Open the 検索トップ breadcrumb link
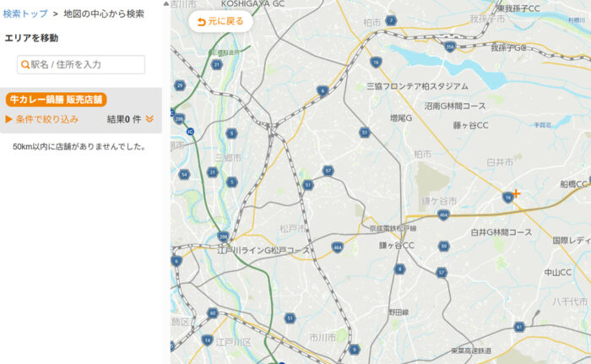 tap(25, 14)
